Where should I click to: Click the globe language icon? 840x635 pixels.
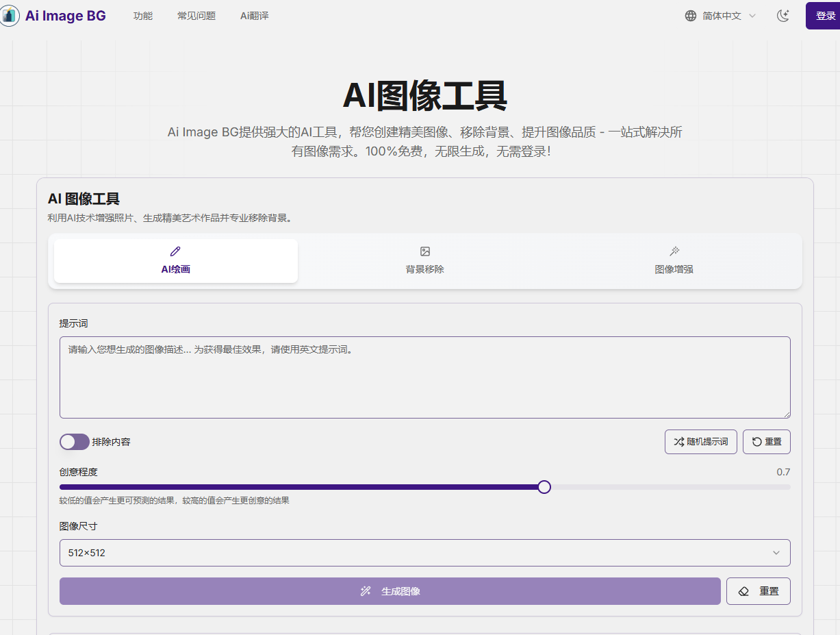[690, 15]
